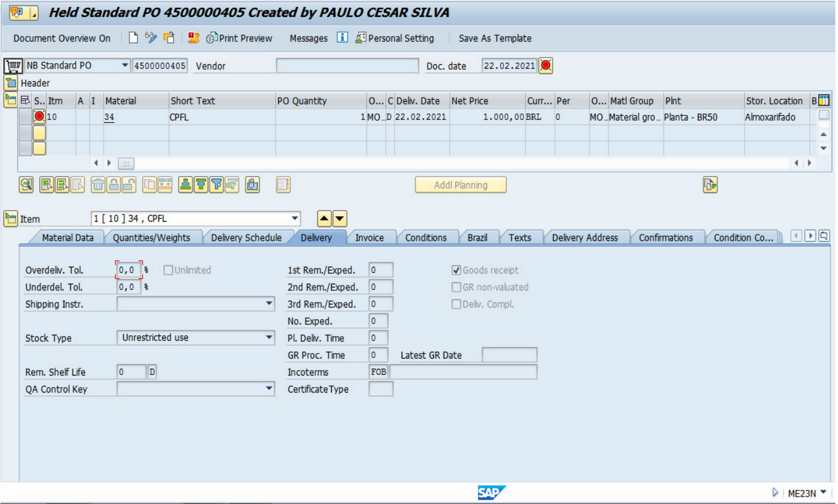Open the Stock Type dropdown
838x504 pixels.
(x=269, y=338)
